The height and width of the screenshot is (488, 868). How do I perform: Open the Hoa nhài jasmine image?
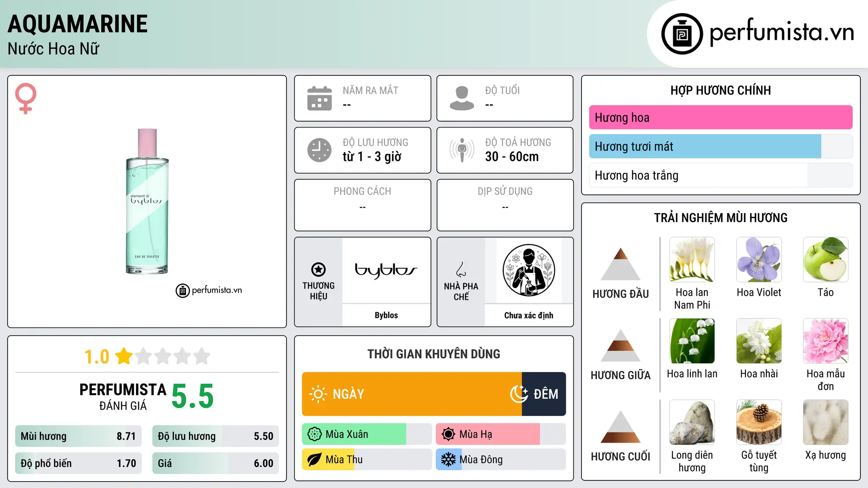coord(759,341)
